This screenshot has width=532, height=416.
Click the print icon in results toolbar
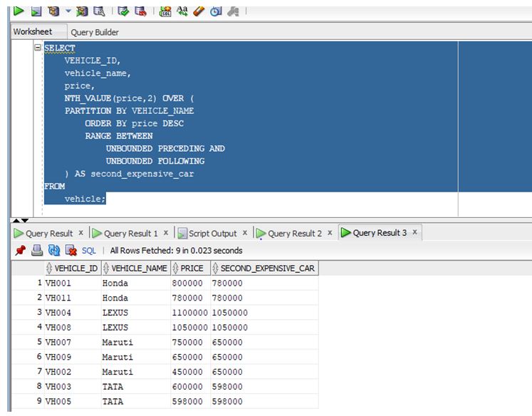point(36,251)
